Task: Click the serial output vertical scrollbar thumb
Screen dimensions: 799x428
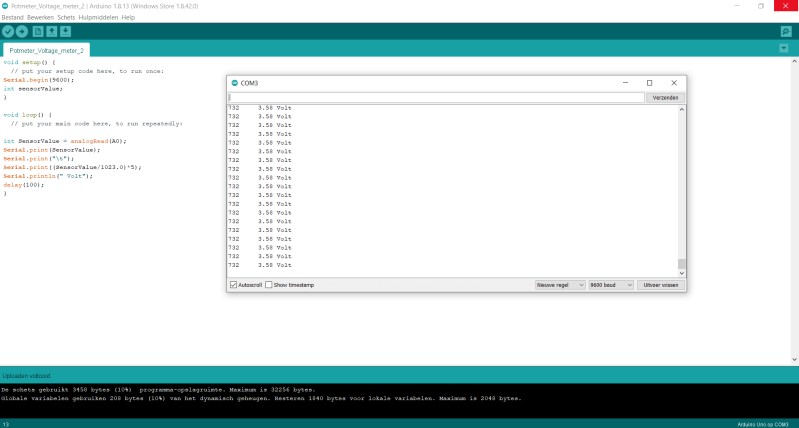Action: pyautogui.click(x=683, y=265)
